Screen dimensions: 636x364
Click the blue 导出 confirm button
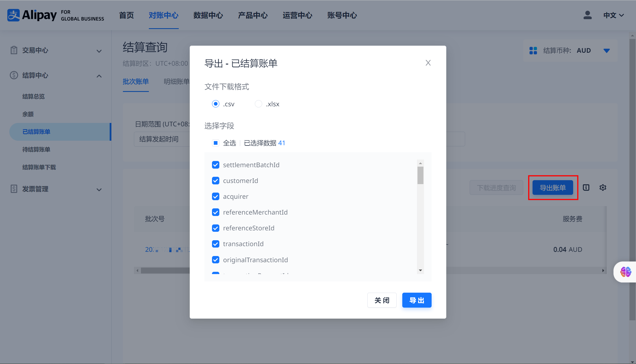[417, 300]
